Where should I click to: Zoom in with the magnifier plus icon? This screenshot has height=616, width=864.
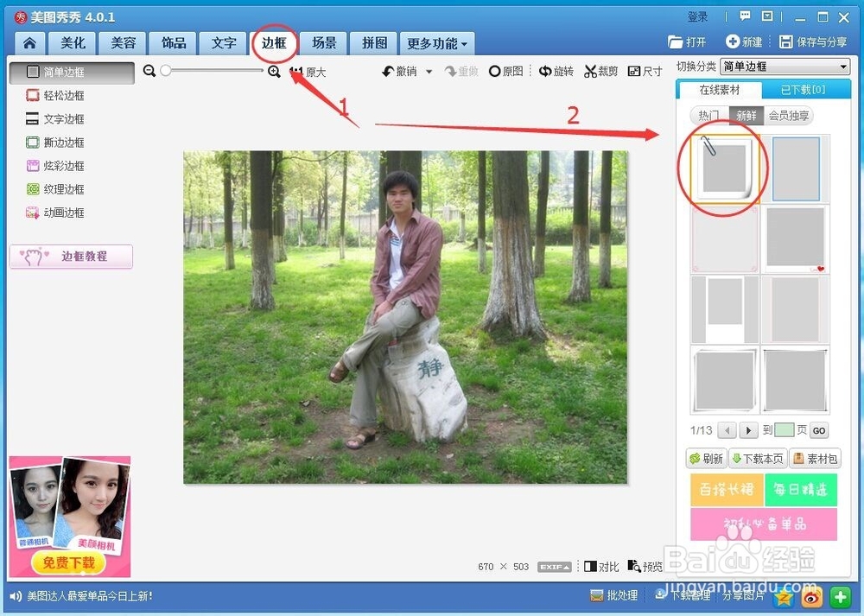tap(274, 72)
